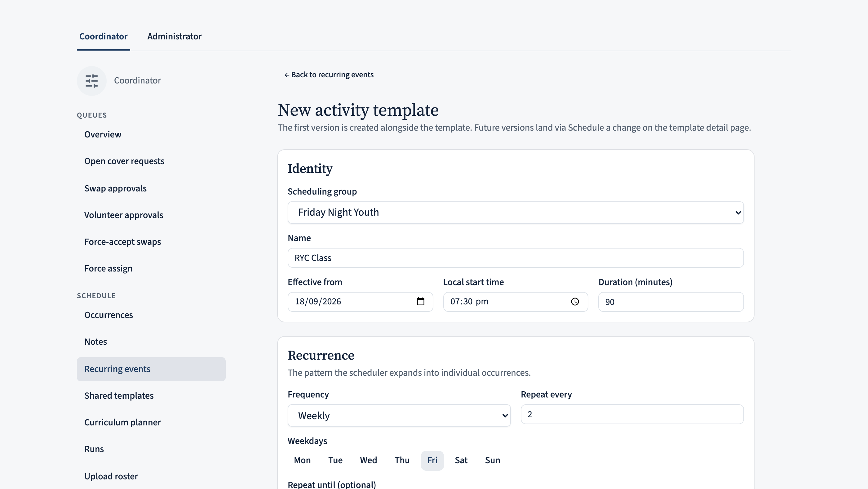Select Recurring events sidebar item
Viewport: 868px width, 489px height.
tap(151, 369)
